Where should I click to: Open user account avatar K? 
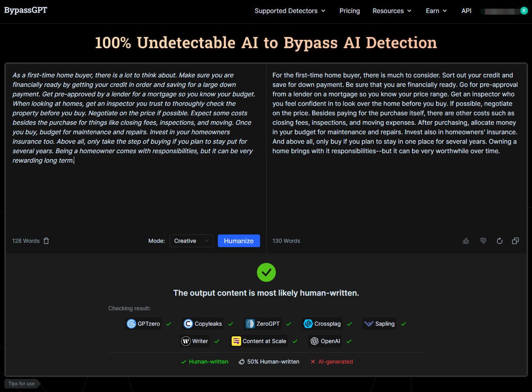click(x=524, y=11)
